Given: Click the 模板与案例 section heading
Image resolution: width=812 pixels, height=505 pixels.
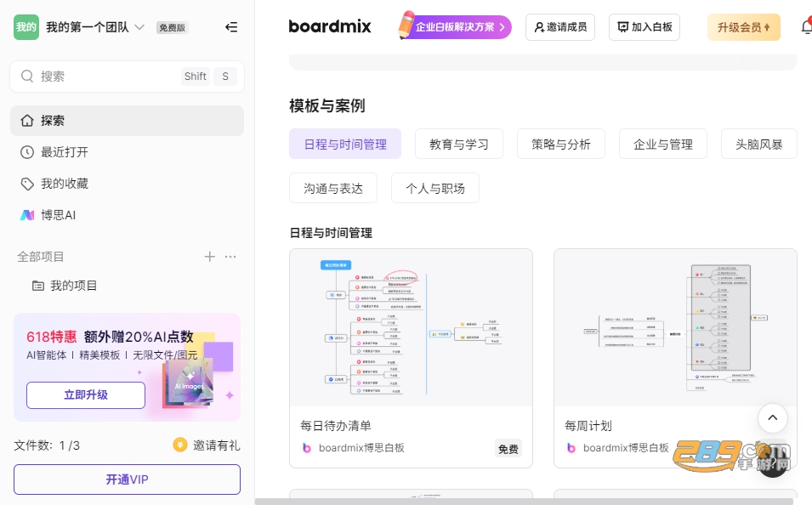Looking at the screenshot, I should tap(327, 105).
